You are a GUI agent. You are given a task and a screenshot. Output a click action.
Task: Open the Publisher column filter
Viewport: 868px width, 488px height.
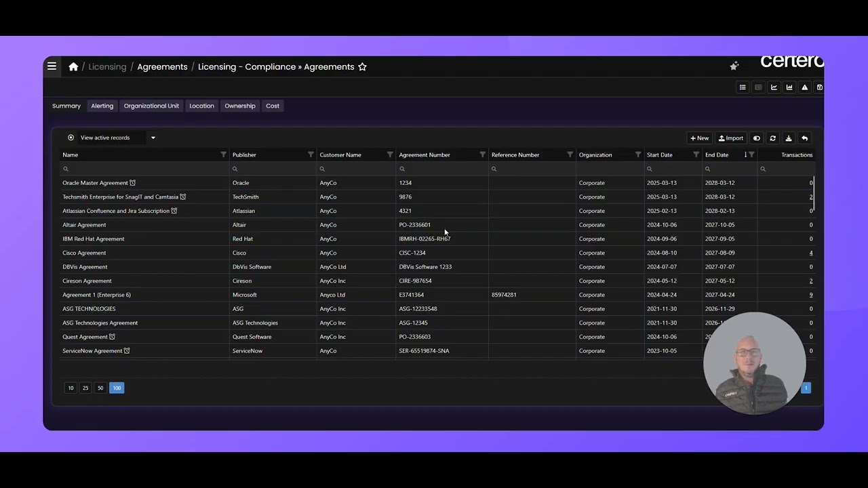[311, 155]
